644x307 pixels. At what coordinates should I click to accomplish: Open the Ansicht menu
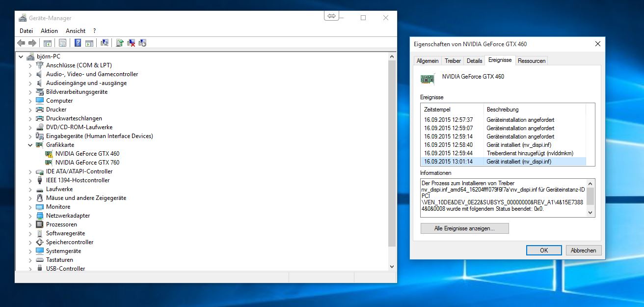76,30
